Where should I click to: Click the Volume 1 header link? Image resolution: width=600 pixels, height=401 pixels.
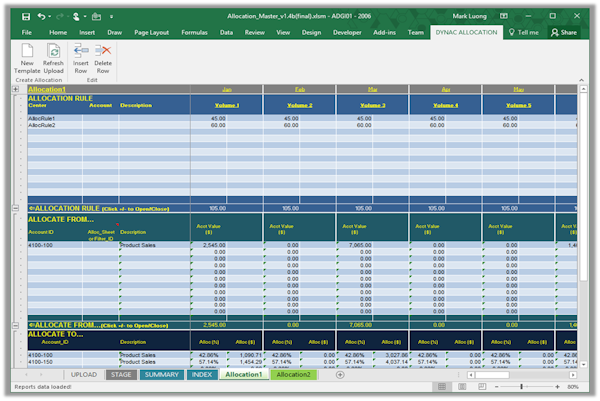(227, 105)
